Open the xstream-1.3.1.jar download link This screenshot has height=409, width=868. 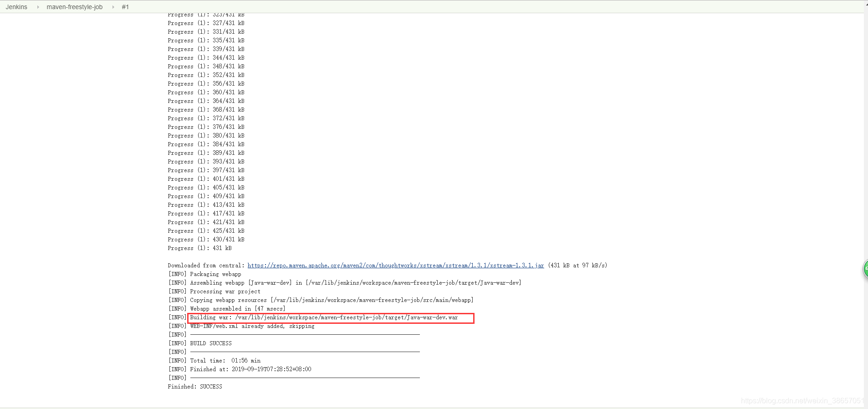coord(396,266)
